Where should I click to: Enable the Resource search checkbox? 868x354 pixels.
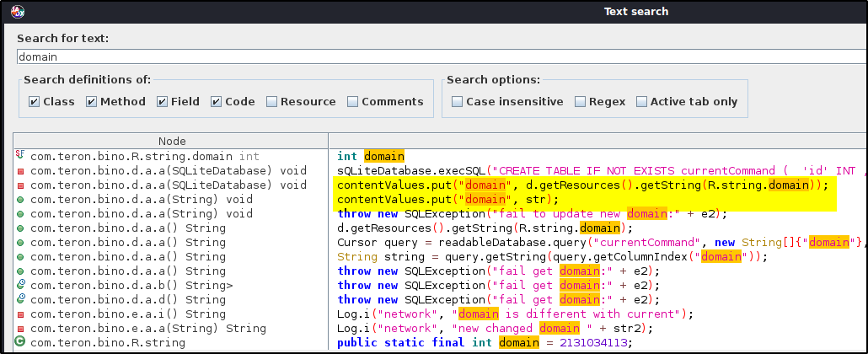click(272, 102)
